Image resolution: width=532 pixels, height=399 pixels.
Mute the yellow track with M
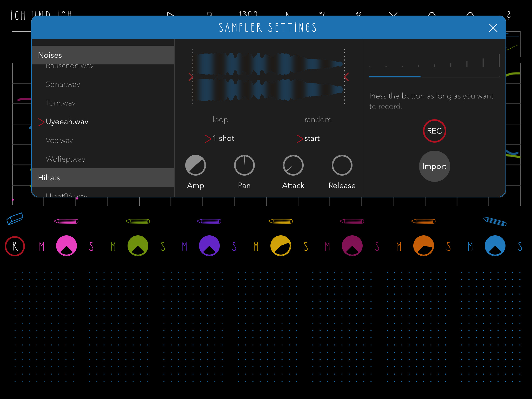pyautogui.click(x=256, y=246)
